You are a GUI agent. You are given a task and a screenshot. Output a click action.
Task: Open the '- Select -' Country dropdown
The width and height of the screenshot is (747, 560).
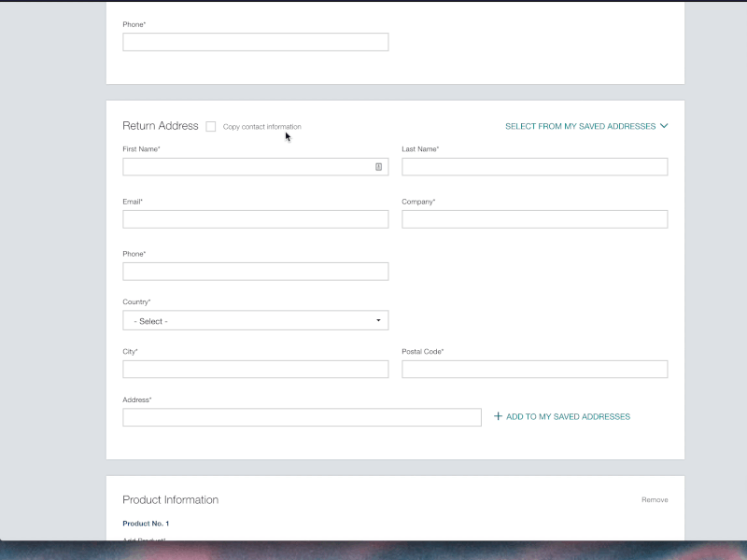point(255,320)
